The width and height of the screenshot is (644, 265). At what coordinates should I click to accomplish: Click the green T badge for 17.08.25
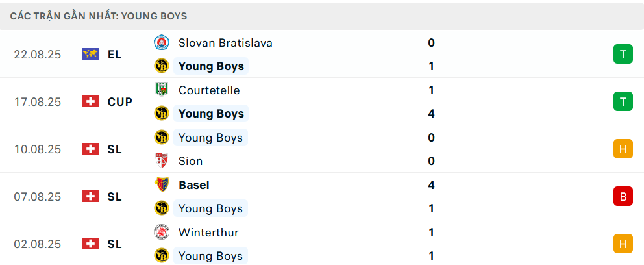(x=623, y=101)
